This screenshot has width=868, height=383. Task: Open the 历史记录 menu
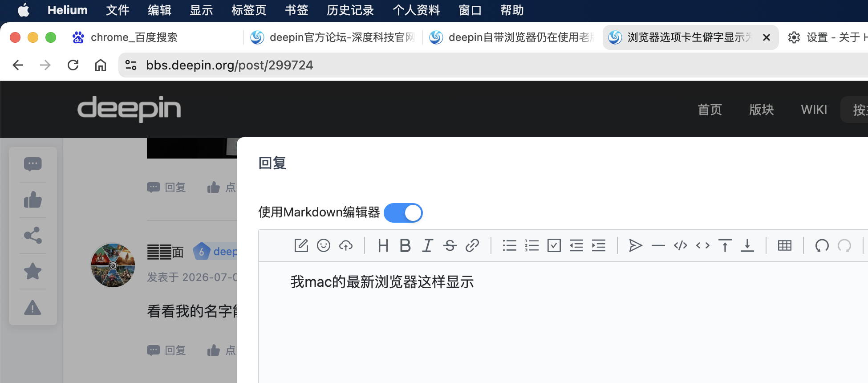[350, 10]
